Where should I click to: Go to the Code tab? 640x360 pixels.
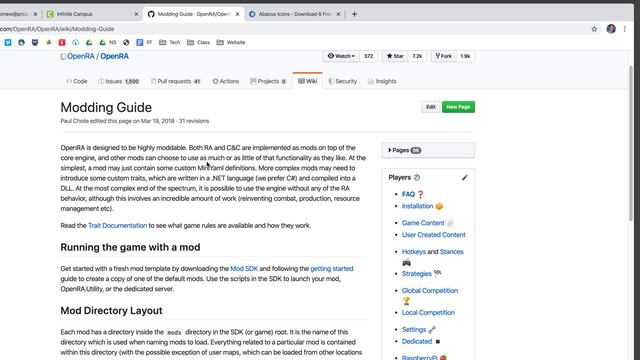coord(77,81)
